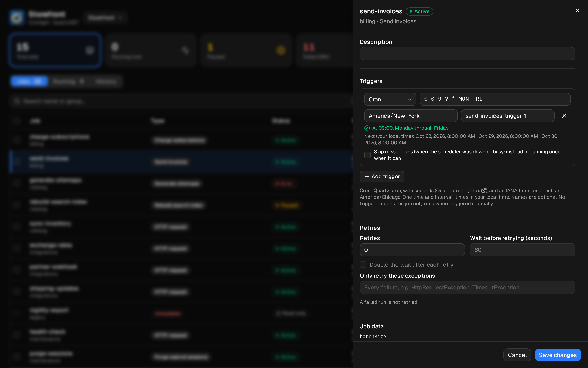
Task: Select 'At 09:00, Monday through Friday' text
Action: 410,128
